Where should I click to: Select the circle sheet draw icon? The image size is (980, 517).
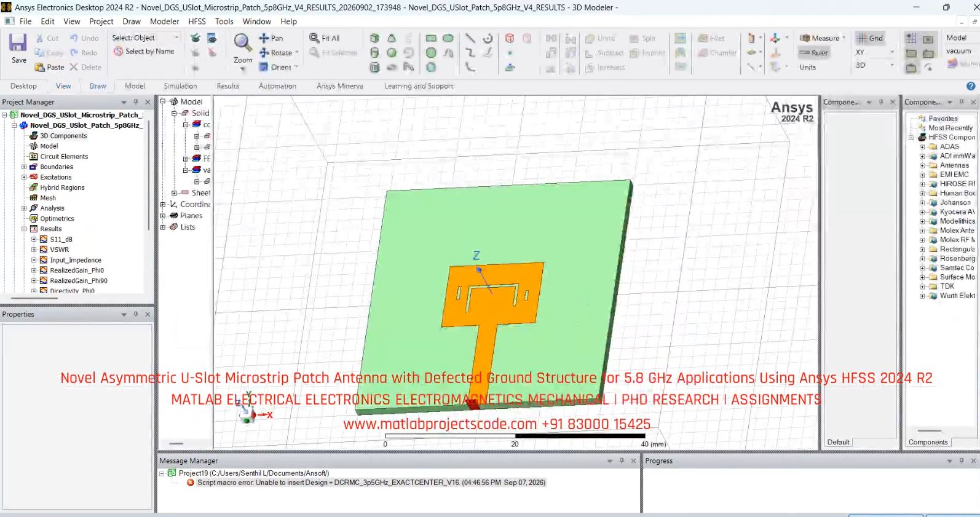pos(431,53)
